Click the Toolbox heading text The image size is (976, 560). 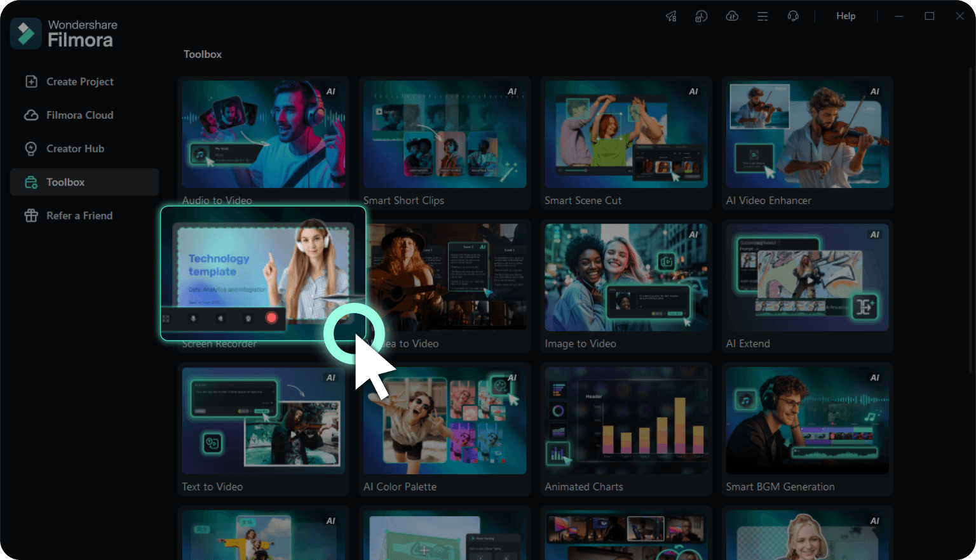[203, 54]
